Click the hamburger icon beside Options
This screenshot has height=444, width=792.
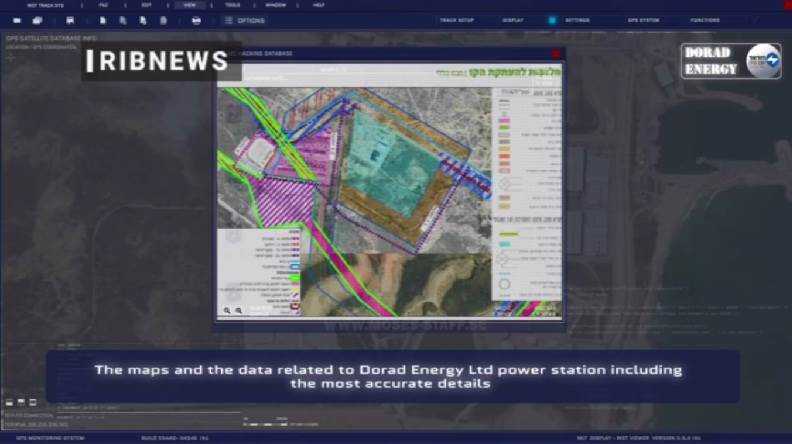tap(228, 20)
